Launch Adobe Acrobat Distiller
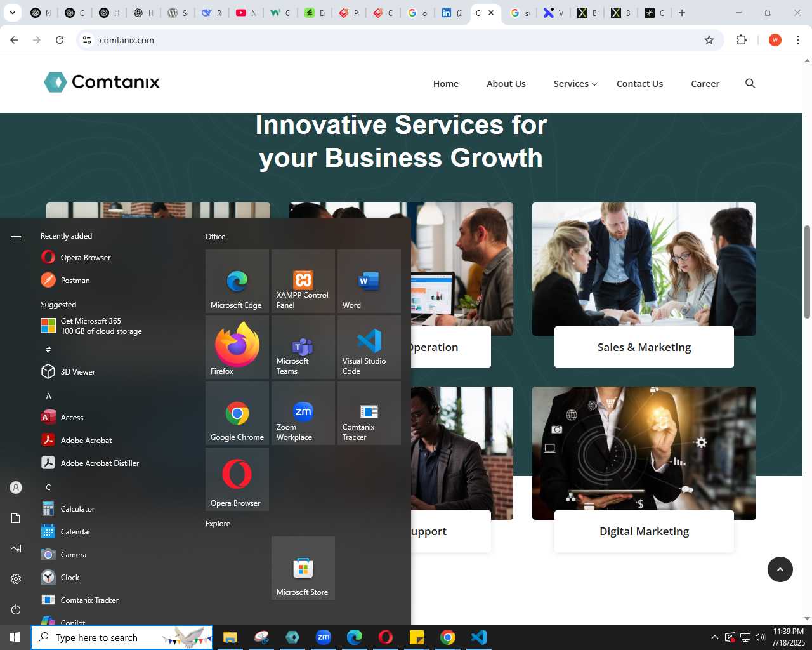Screen dimensions: 812x650 coord(114,463)
